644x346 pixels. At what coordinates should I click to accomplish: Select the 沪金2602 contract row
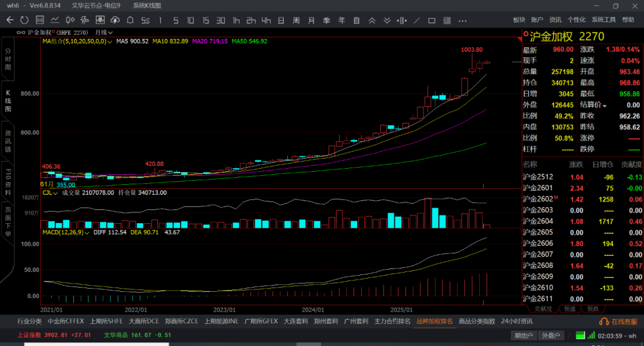pos(583,199)
